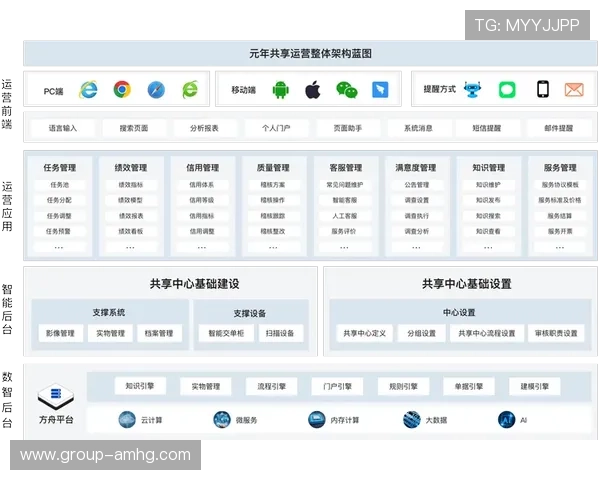Click the 服务管理 column heading
Viewport: 600px width, 480px height.
[x=560, y=168]
